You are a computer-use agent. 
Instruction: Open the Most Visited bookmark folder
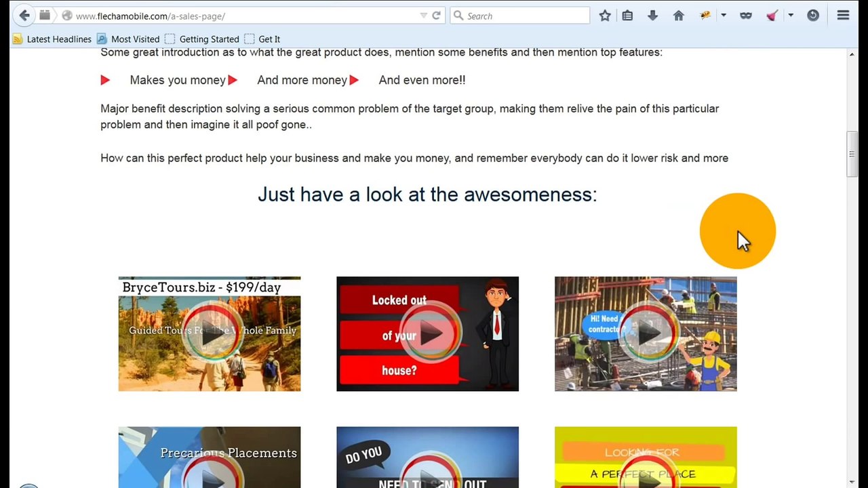(x=128, y=39)
